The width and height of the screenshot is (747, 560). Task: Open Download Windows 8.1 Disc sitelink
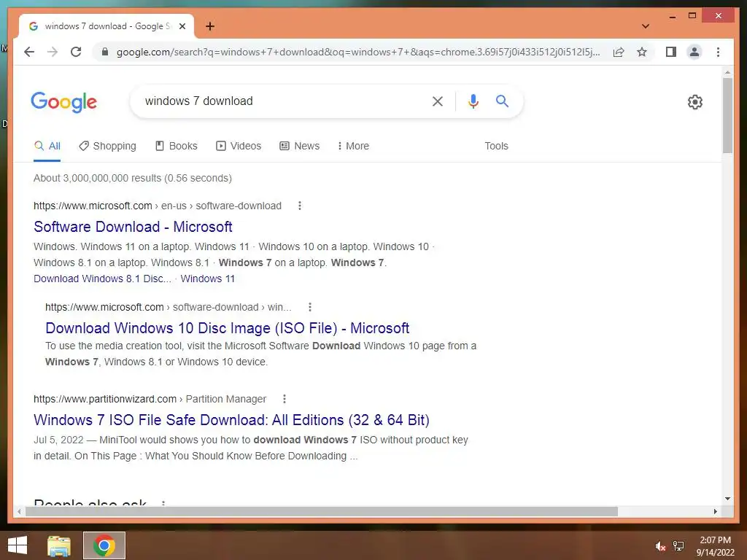coord(102,279)
